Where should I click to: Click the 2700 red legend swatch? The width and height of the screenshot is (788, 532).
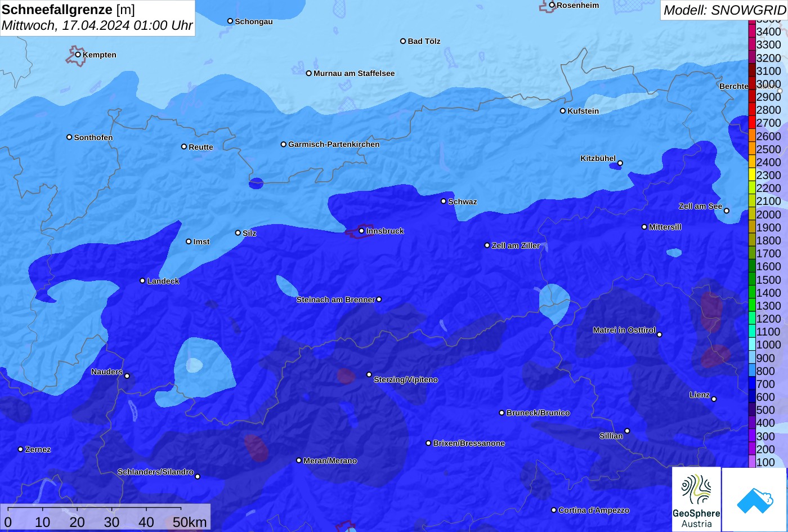752,123
